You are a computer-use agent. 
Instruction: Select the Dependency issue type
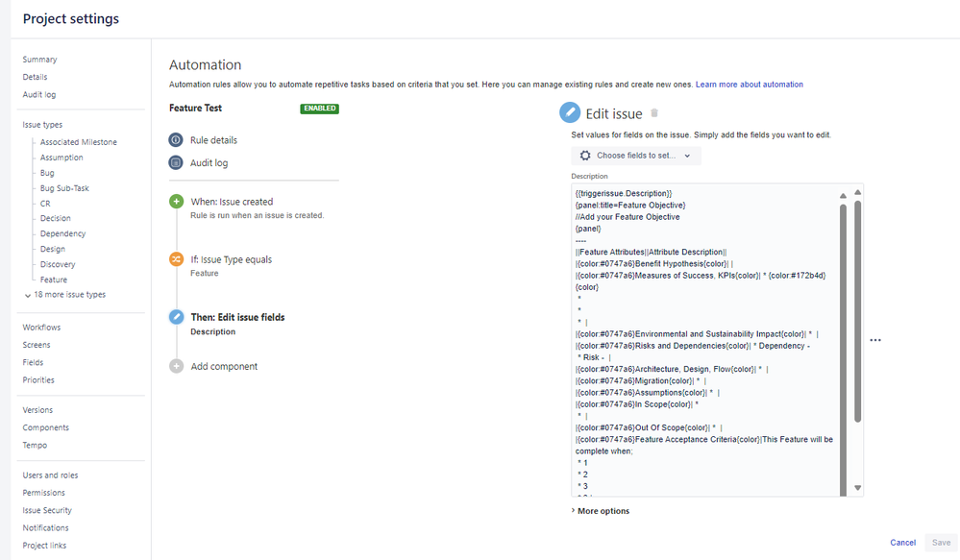tap(62, 233)
